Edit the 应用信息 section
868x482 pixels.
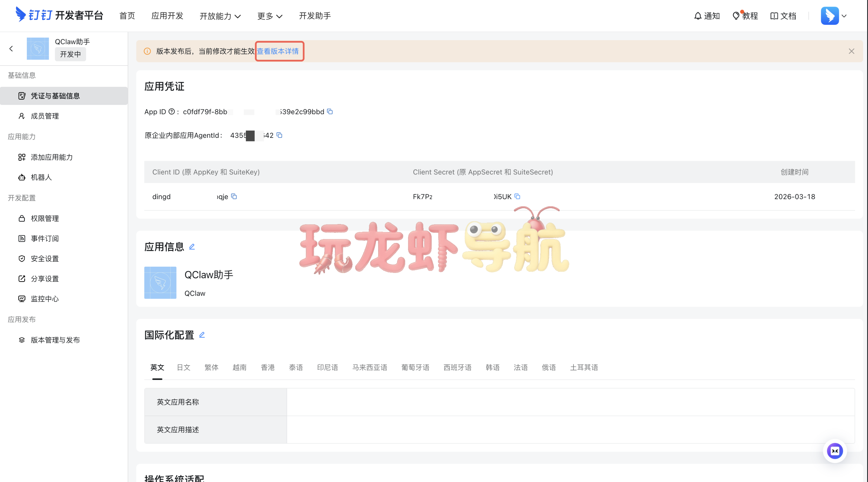tap(192, 247)
